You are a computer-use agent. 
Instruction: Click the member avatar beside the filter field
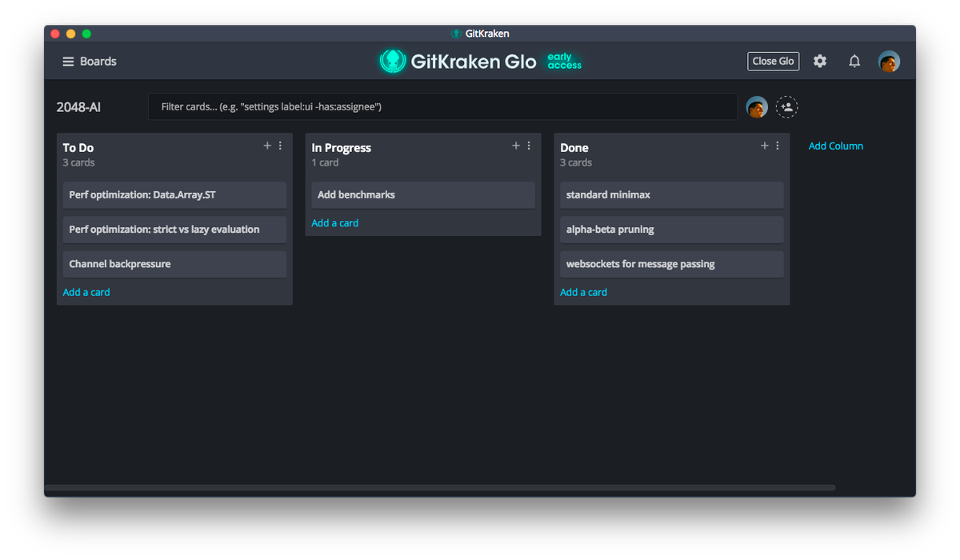[x=756, y=106]
